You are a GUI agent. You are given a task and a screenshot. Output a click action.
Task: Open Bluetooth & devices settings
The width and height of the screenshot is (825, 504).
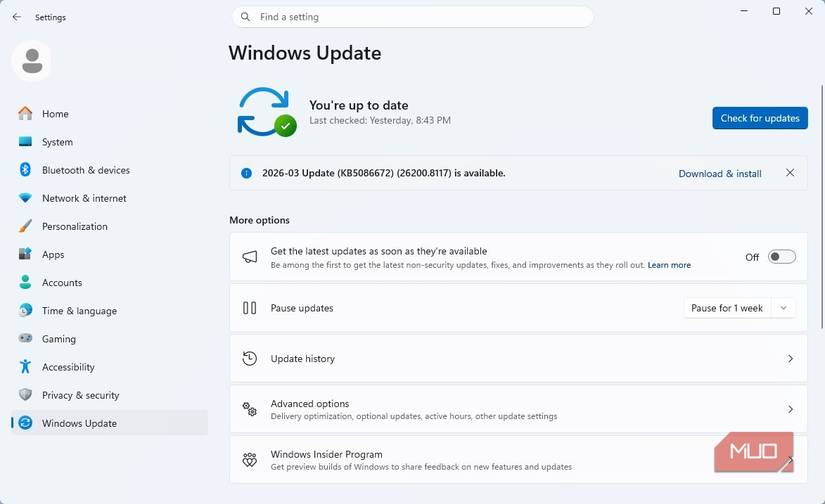click(x=109, y=170)
